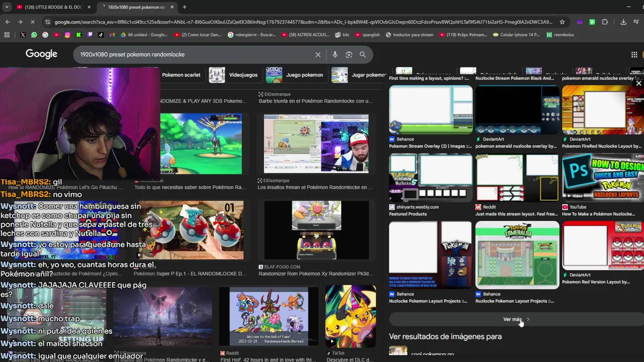This screenshot has height=362, width=644.
Task: Focus the Google search input field
Action: tap(196, 54)
